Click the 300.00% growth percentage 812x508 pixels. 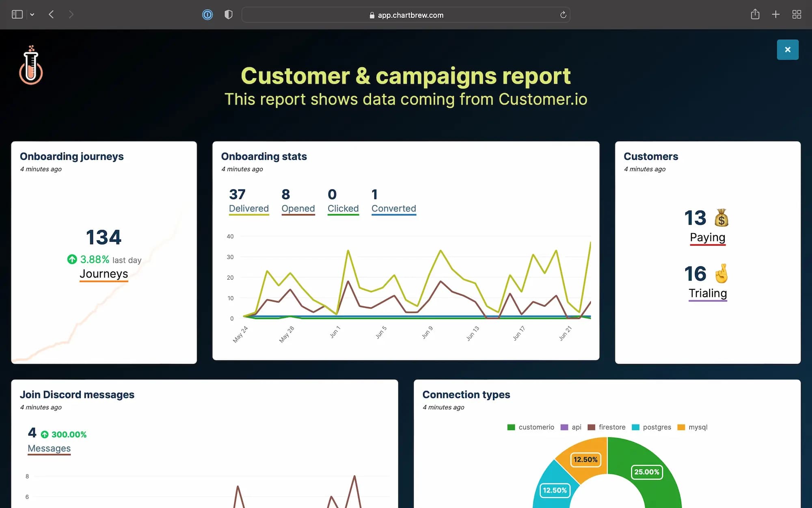coord(69,434)
